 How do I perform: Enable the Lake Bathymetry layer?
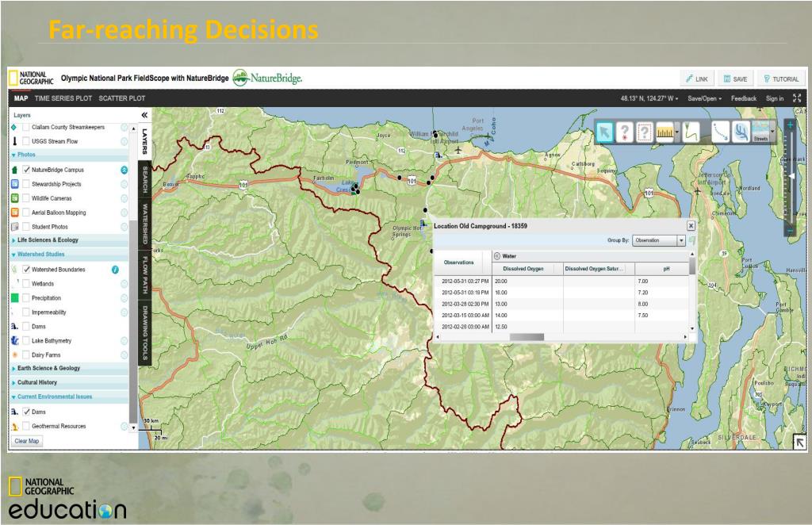pos(26,341)
